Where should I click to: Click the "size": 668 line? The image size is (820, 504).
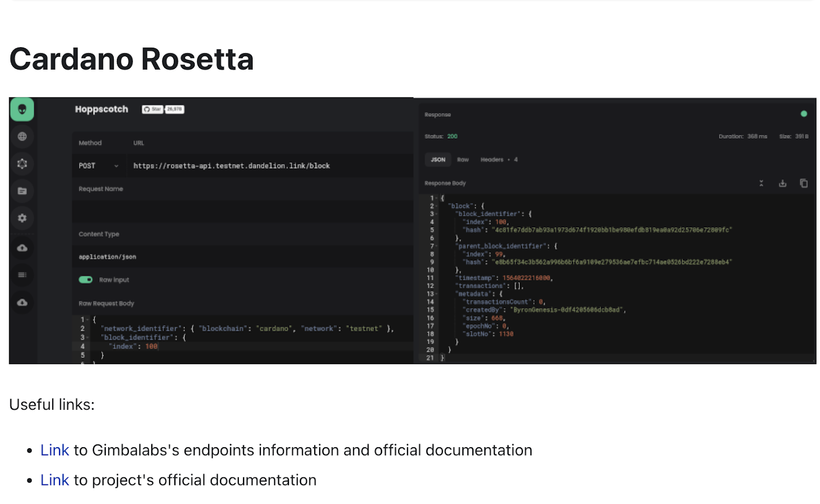pyautogui.click(x=484, y=318)
